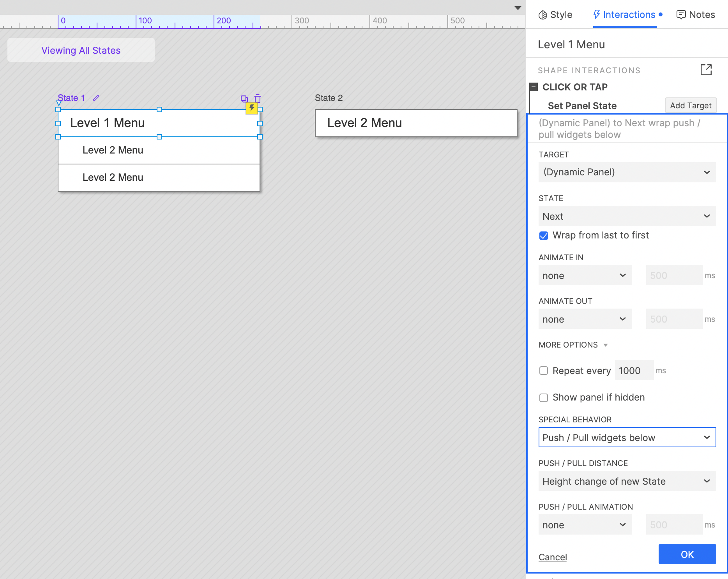Open the Special Behavior Push / Pull dropdown
The height and width of the screenshot is (579, 728).
pyautogui.click(x=627, y=438)
